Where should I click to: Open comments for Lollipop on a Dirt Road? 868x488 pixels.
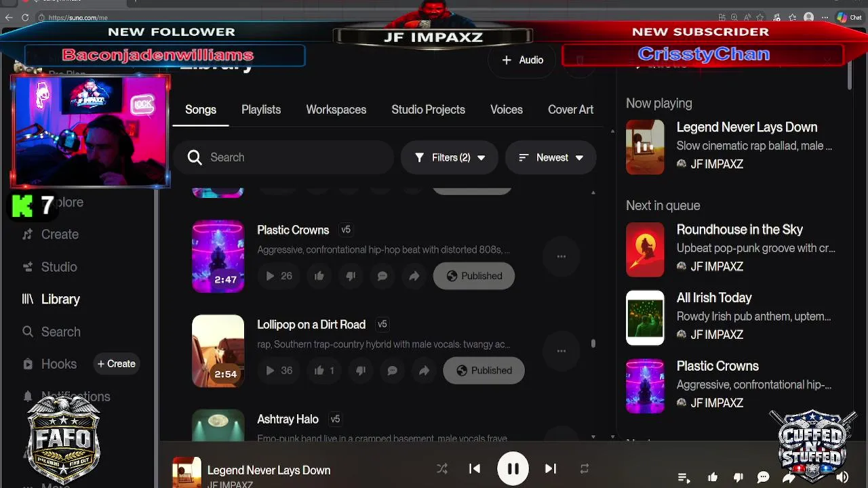pyautogui.click(x=392, y=370)
